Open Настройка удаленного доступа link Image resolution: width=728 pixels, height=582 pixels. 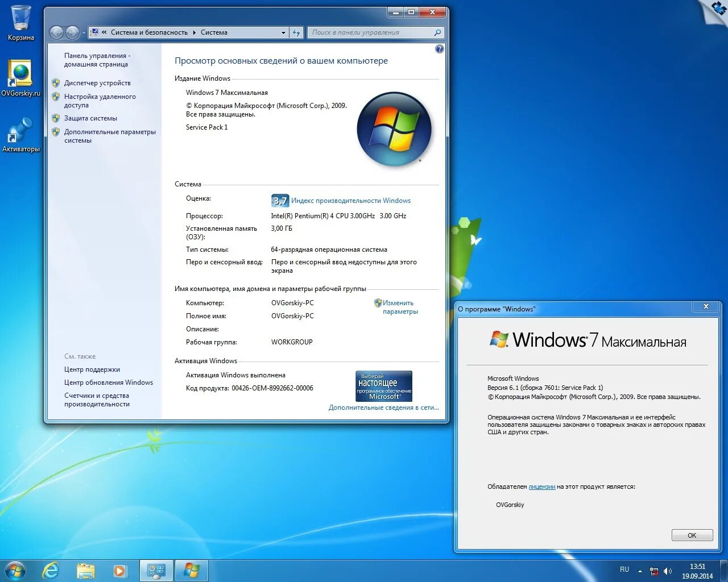(x=100, y=101)
